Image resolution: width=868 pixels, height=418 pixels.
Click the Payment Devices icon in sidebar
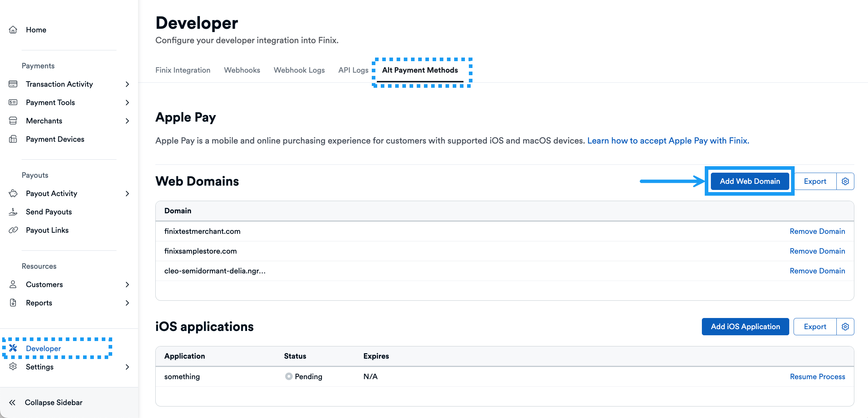[13, 139]
